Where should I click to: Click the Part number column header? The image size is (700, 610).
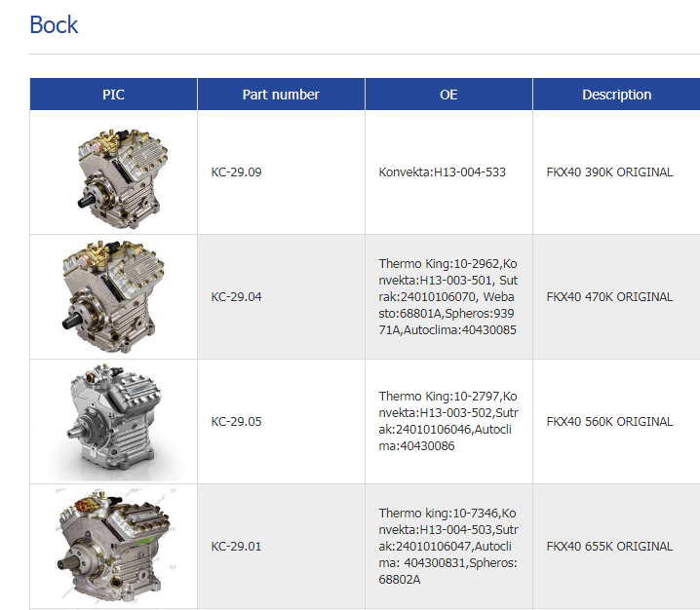(281, 95)
